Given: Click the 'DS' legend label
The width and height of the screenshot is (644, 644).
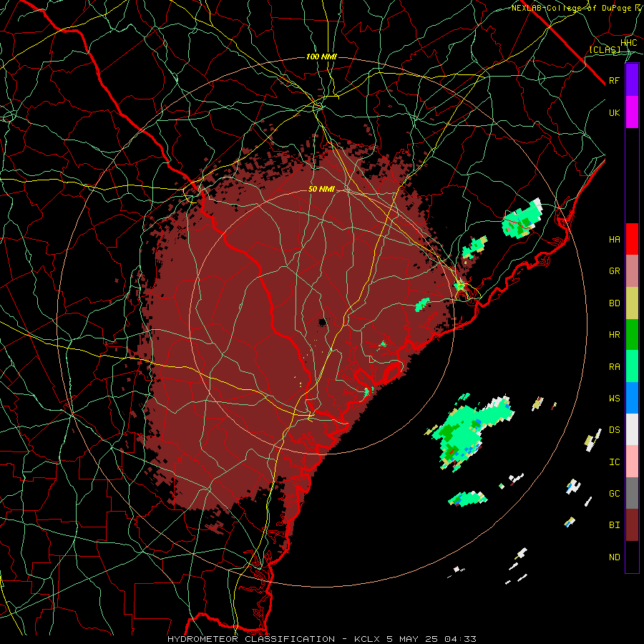Looking at the screenshot, I should coord(614,430).
